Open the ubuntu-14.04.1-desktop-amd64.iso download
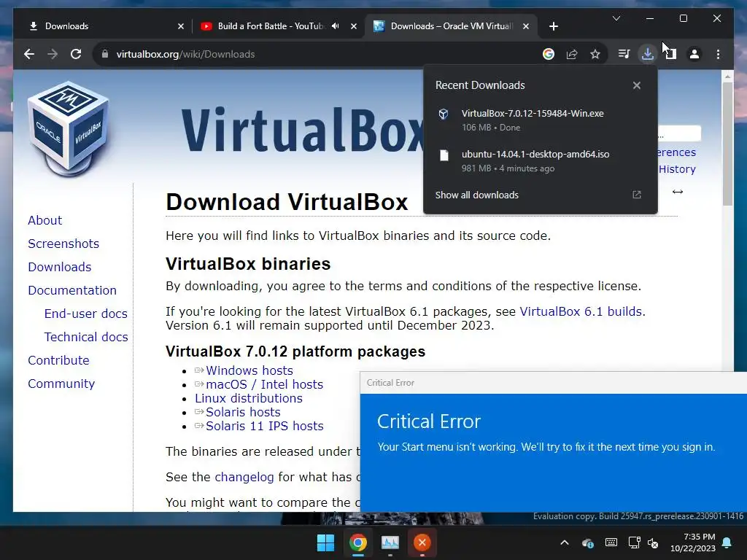 click(539, 161)
